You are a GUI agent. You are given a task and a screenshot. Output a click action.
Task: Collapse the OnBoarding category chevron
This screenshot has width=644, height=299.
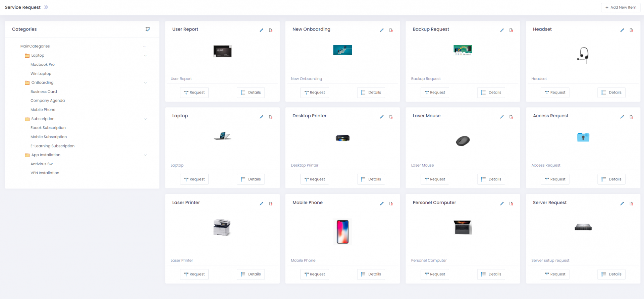(145, 83)
